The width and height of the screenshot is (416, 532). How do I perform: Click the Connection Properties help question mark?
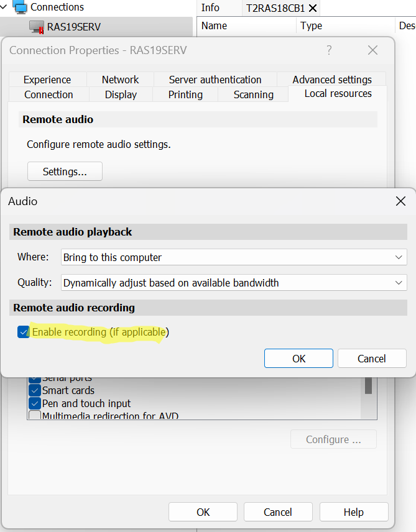pyautogui.click(x=329, y=50)
